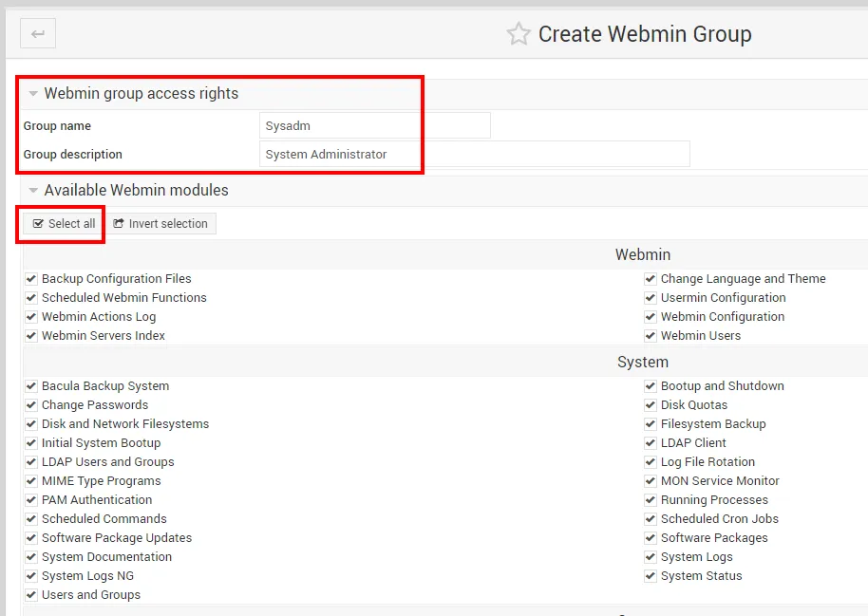Collapse Webmin group access rights section
Viewport: 868px width, 616px height.
33,94
